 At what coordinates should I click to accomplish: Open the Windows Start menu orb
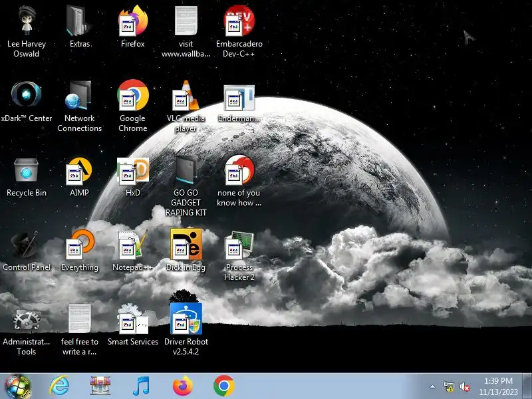coord(17,386)
